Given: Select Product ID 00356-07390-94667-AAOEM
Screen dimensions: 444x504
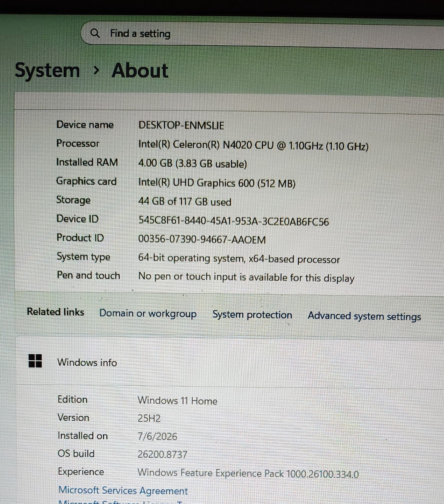Looking at the screenshot, I should point(202,239).
